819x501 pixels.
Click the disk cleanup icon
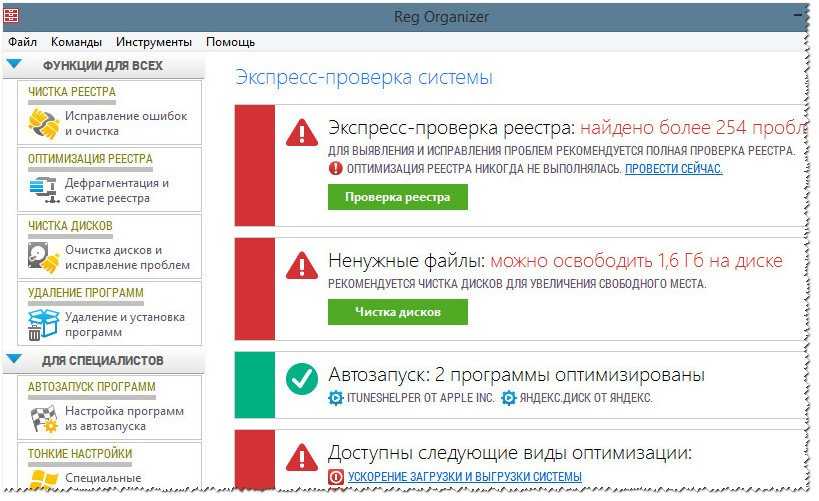click(43, 258)
